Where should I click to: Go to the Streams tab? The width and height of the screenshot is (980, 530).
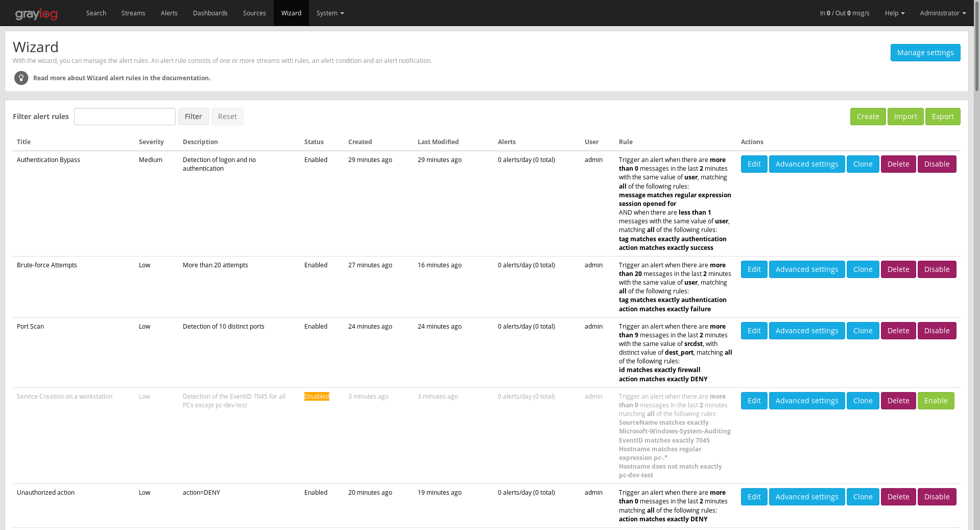click(133, 13)
